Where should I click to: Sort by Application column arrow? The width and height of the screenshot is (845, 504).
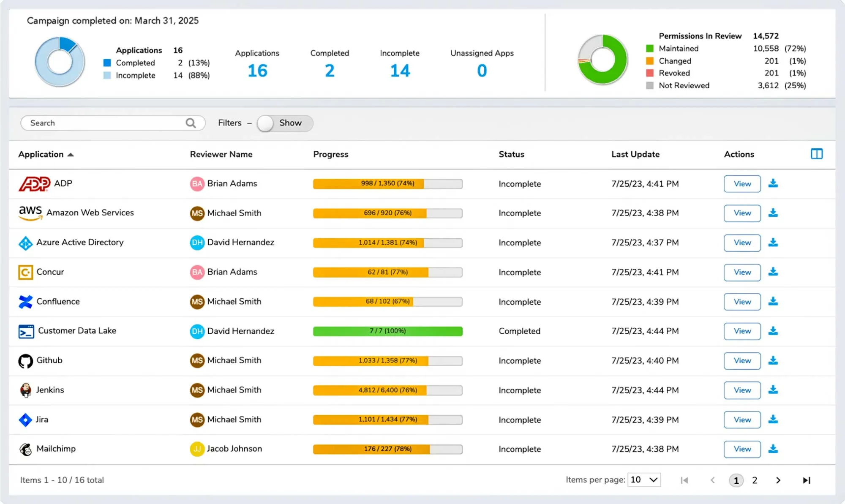tap(71, 155)
